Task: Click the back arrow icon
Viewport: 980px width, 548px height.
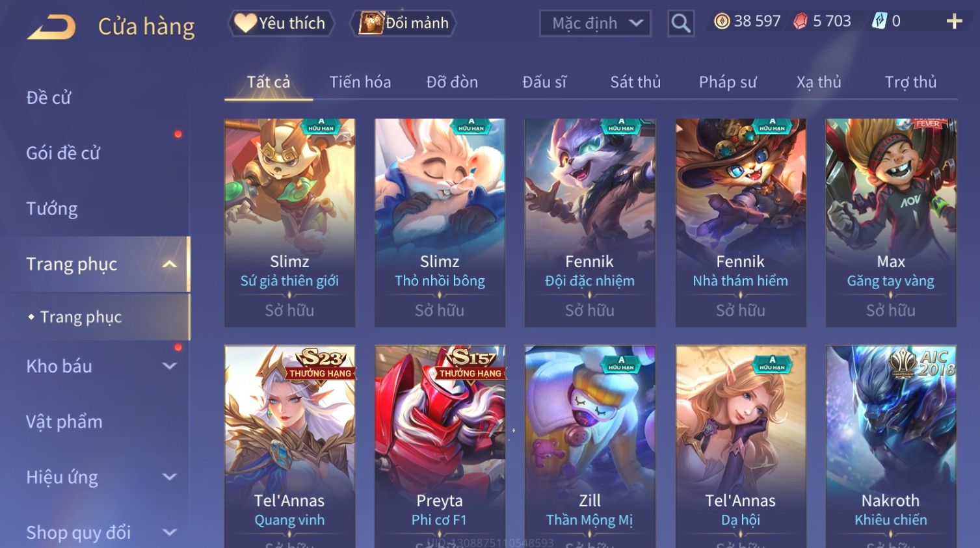Action: point(51,28)
